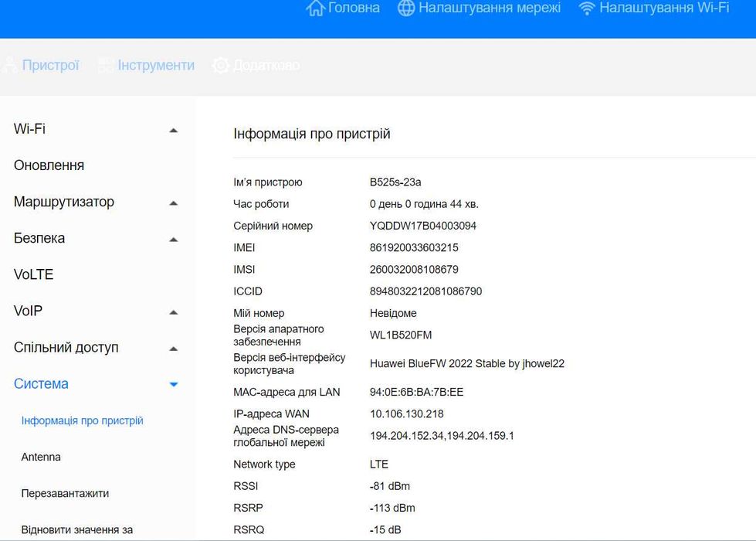Click RSSI value -81 dBm
Image resolution: width=756 pixels, height=541 pixels.
pos(389,486)
